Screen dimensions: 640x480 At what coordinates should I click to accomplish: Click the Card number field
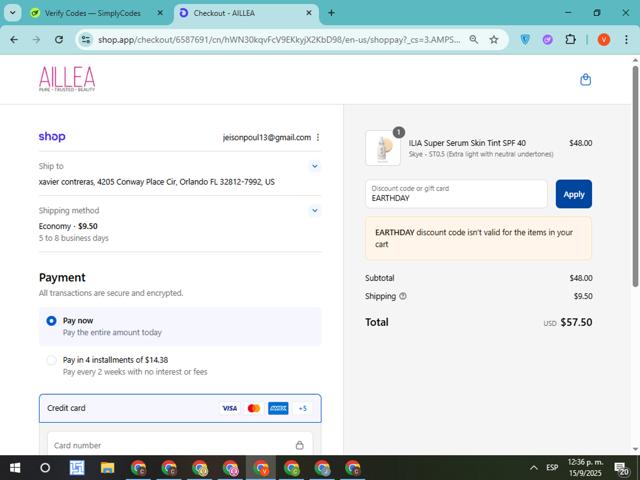tap(180, 445)
